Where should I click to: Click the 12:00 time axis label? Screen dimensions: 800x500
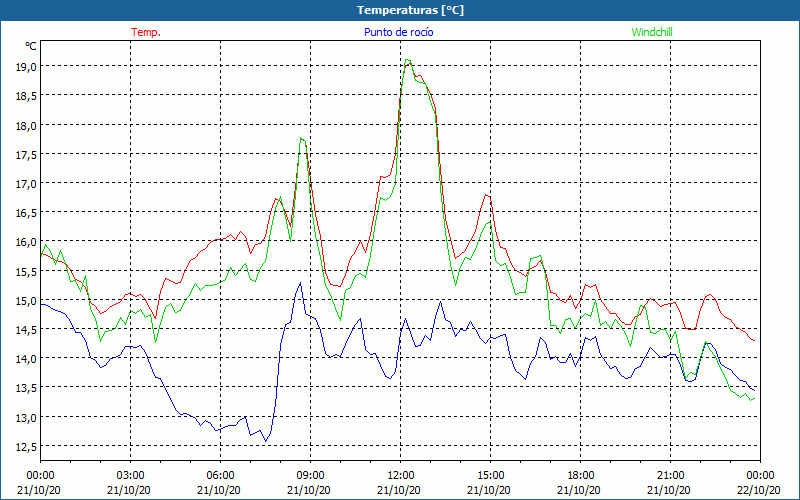401,476
